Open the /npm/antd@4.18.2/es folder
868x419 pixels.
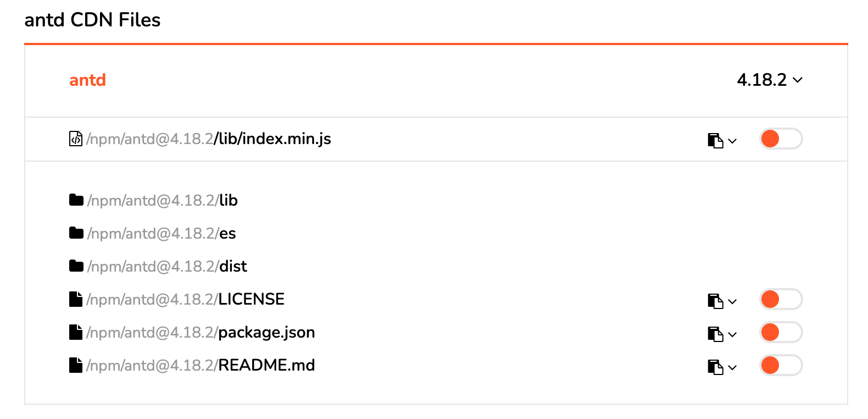(x=162, y=233)
